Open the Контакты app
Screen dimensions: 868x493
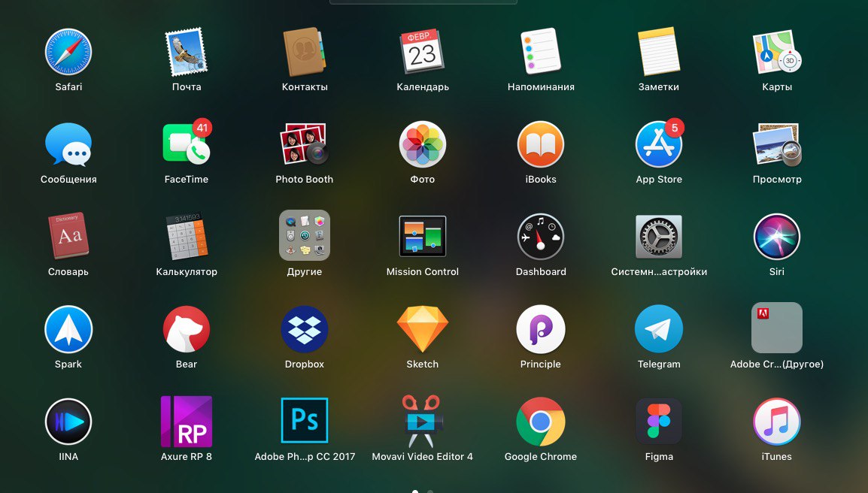pos(305,52)
